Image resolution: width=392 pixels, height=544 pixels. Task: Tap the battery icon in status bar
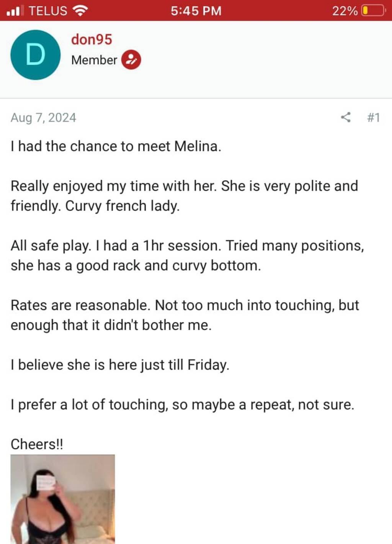tap(373, 11)
